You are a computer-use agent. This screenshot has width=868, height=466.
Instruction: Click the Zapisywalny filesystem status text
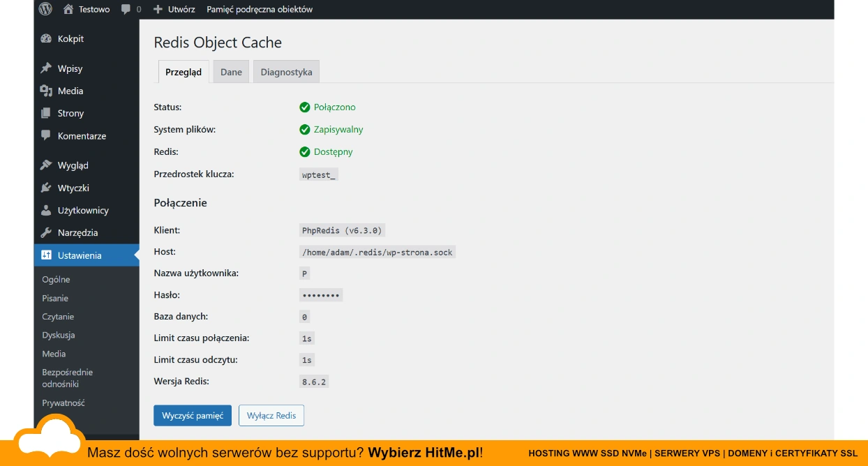point(338,130)
